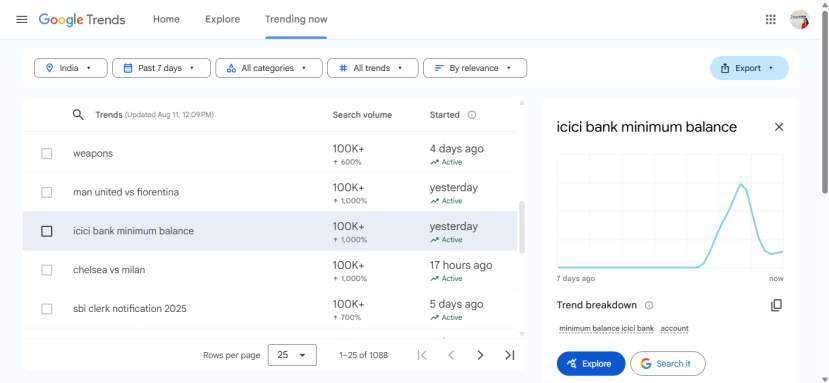Viewport: 829px width, 383px height.
Task: Open the India location dropdown
Action: pos(71,68)
